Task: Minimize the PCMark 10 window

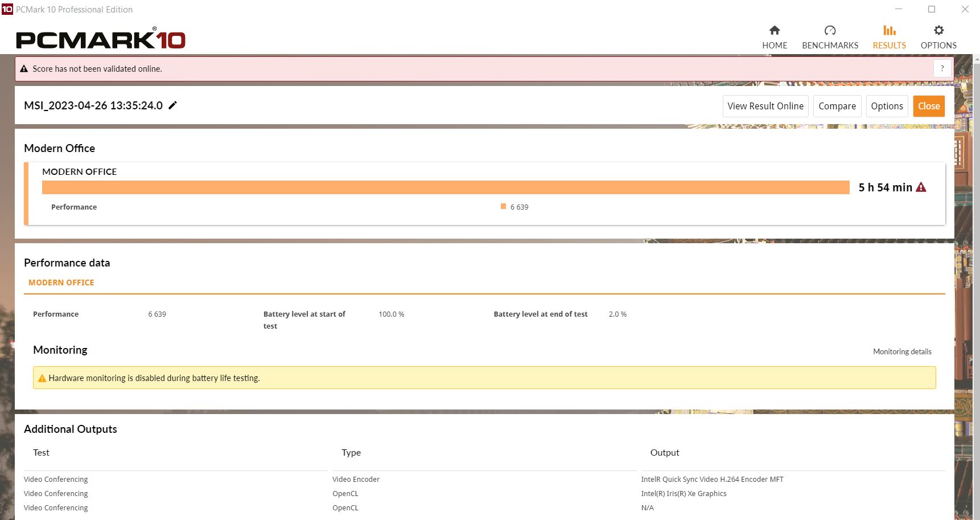Action: click(899, 9)
